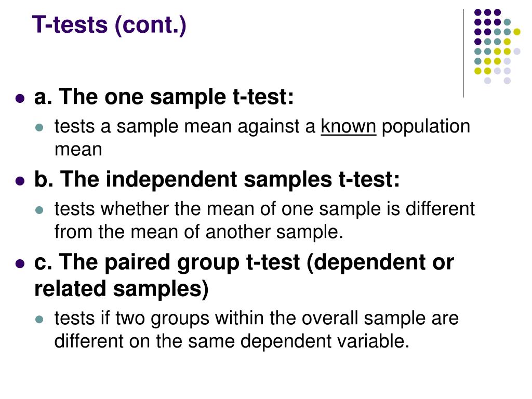Click the purple bullet beside heading b

(x=20, y=181)
